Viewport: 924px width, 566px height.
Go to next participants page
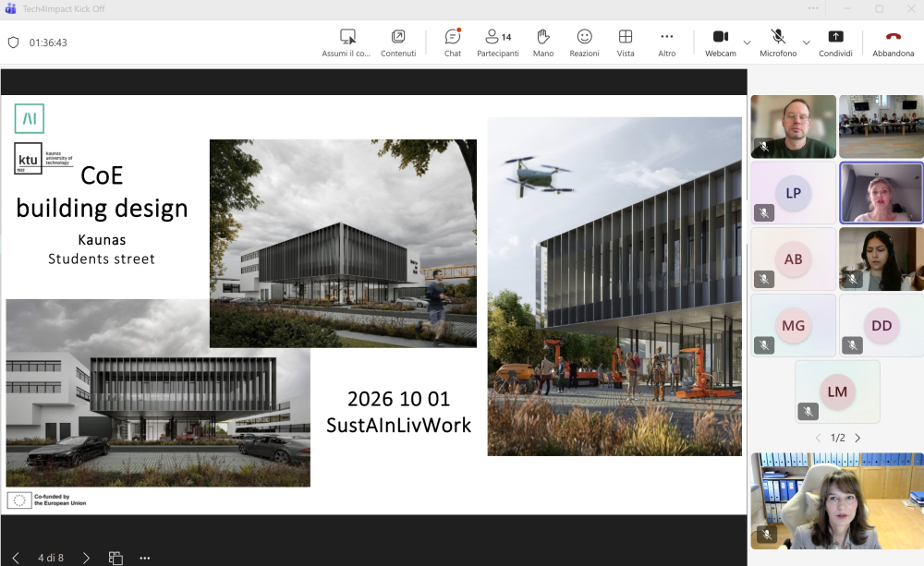(857, 438)
